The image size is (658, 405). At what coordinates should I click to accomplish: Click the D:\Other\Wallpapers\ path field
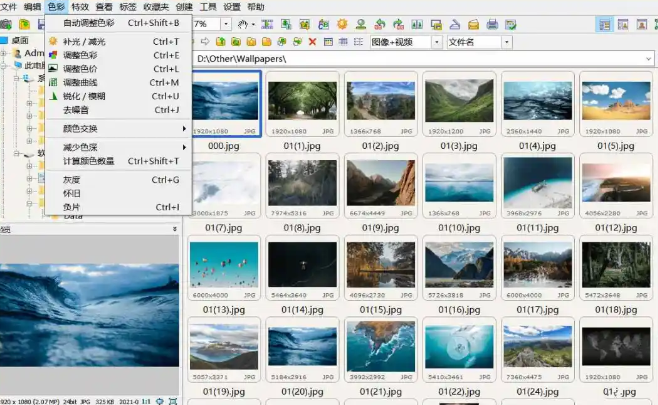pyautogui.click(x=423, y=59)
